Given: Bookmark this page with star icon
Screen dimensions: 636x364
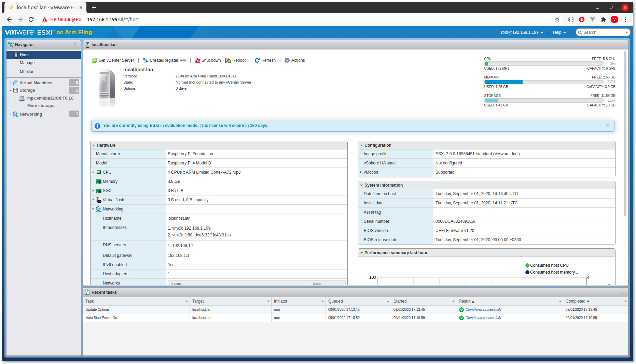Looking at the screenshot, I should [x=557, y=19].
